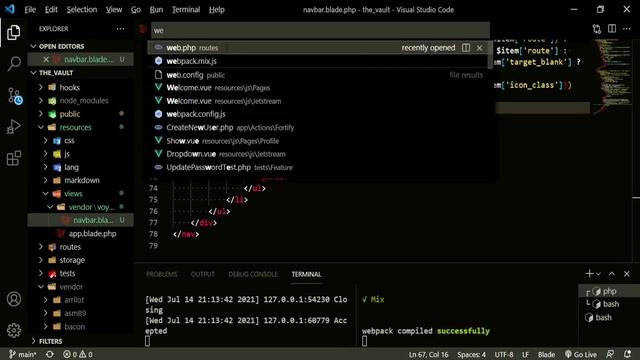
Task: Select the standalone bash terminal
Action: click(x=609, y=317)
